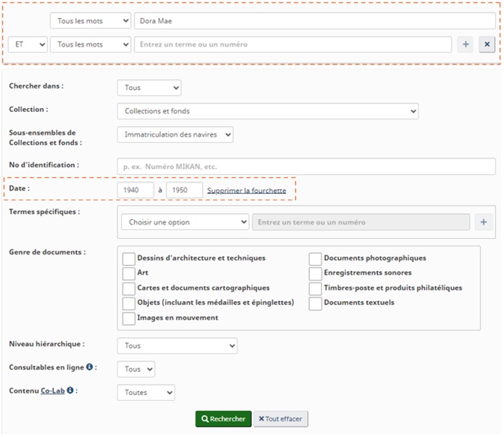Open the ET boolean operator dropdown
Screen dimensions: 504x437
click(28, 45)
